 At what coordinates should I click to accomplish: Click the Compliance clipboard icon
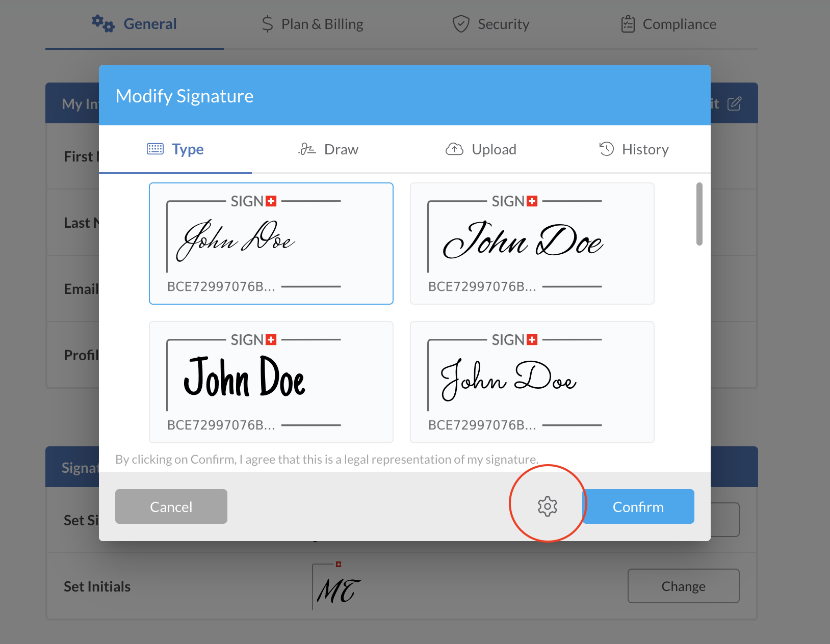coord(628,24)
